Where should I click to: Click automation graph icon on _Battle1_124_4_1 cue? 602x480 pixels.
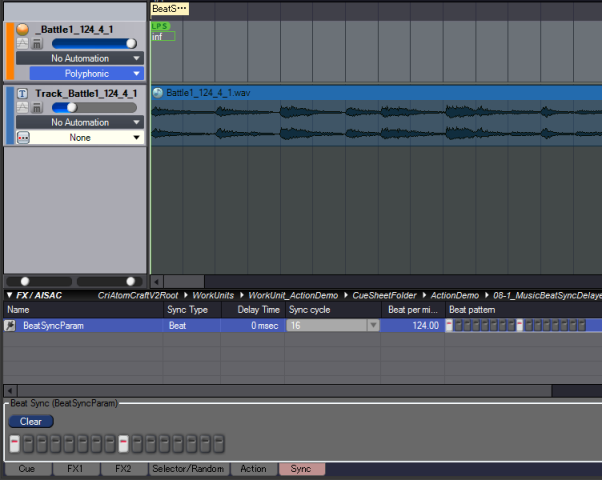point(22,43)
